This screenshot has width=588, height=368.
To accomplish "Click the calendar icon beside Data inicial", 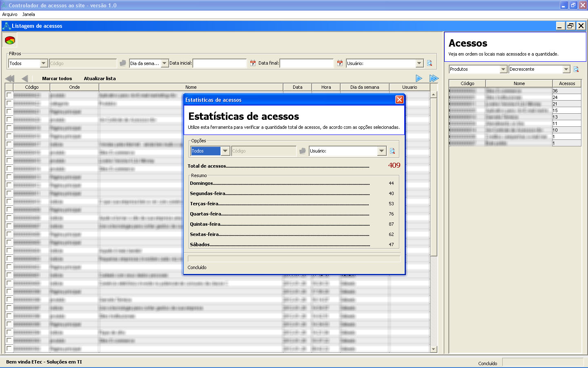I will point(253,63).
